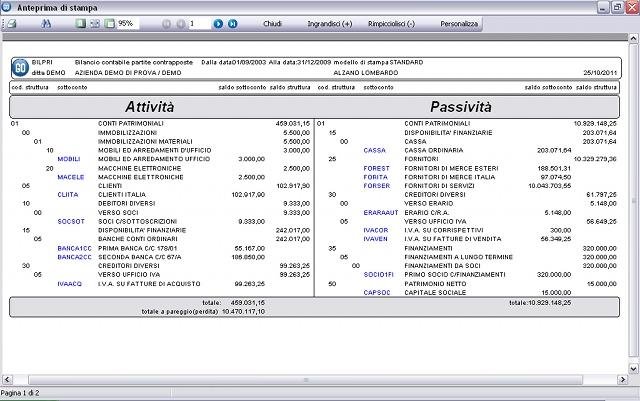This screenshot has width=640, height=401.
Task: Click the CAPSOC account code
Action: (377, 292)
